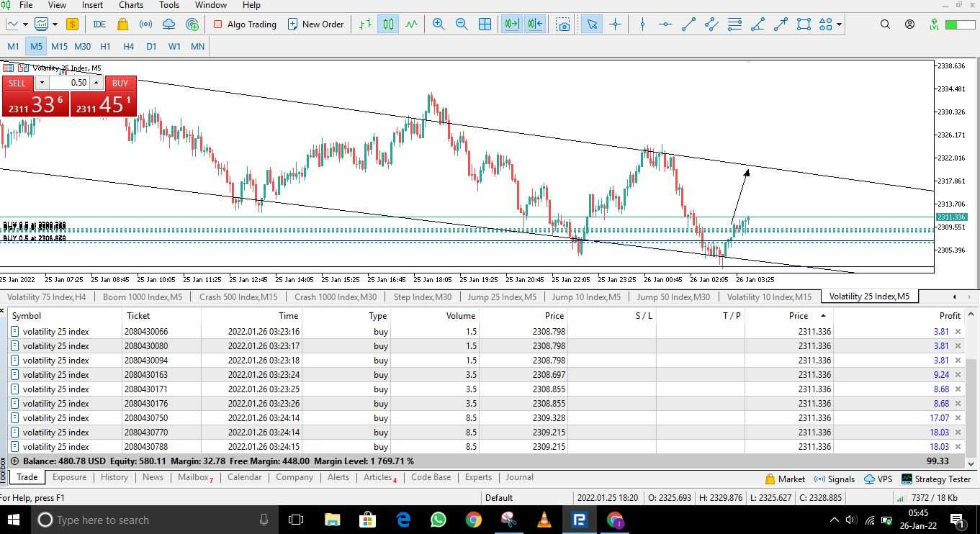Click the LVL level indicator icon
Screen dimensions: 980x534
(934, 24)
